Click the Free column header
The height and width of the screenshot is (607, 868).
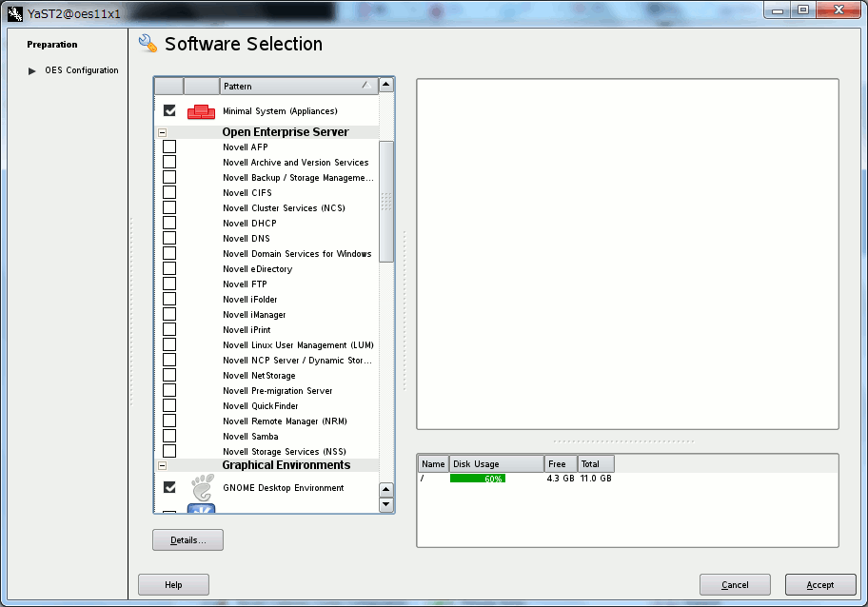(x=561, y=463)
